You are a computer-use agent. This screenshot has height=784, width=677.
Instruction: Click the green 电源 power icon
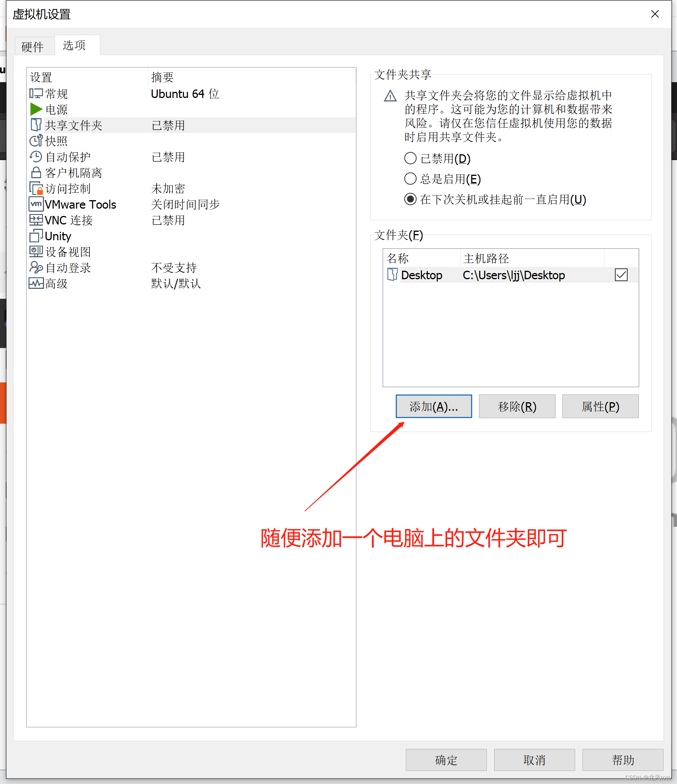point(36,109)
